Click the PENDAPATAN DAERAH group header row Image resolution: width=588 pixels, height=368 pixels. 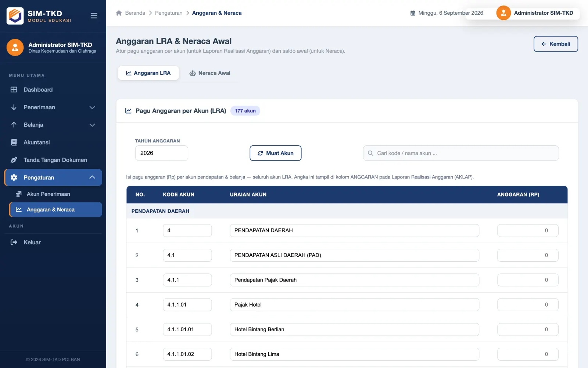[x=347, y=211]
